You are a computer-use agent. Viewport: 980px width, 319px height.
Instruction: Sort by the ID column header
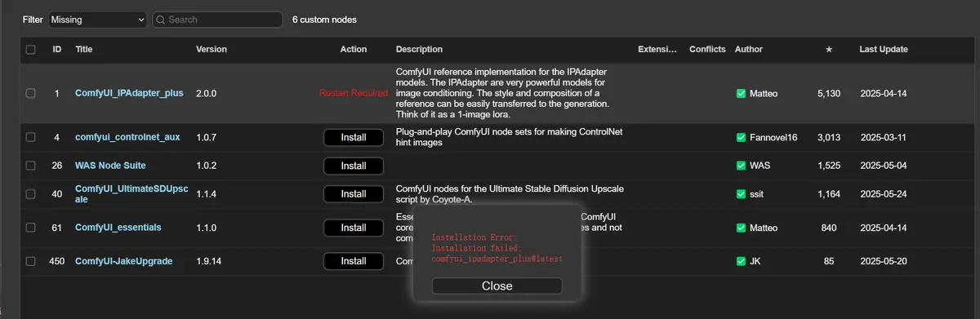coord(57,50)
